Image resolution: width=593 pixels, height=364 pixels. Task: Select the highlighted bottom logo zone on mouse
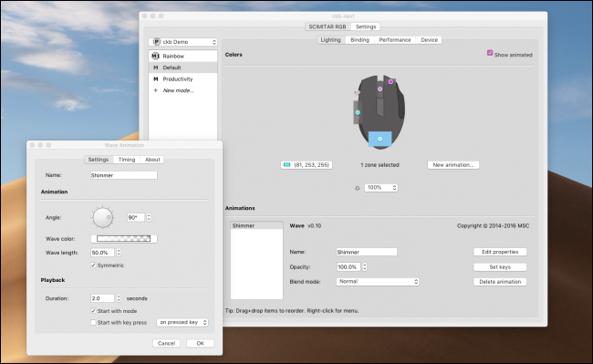coord(380,139)
